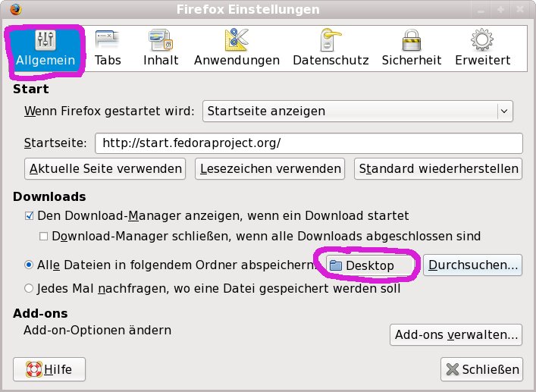Click Lesezeichen verwenden button
Viewport: 536px width, 392px height.
[x=269, y=168]
